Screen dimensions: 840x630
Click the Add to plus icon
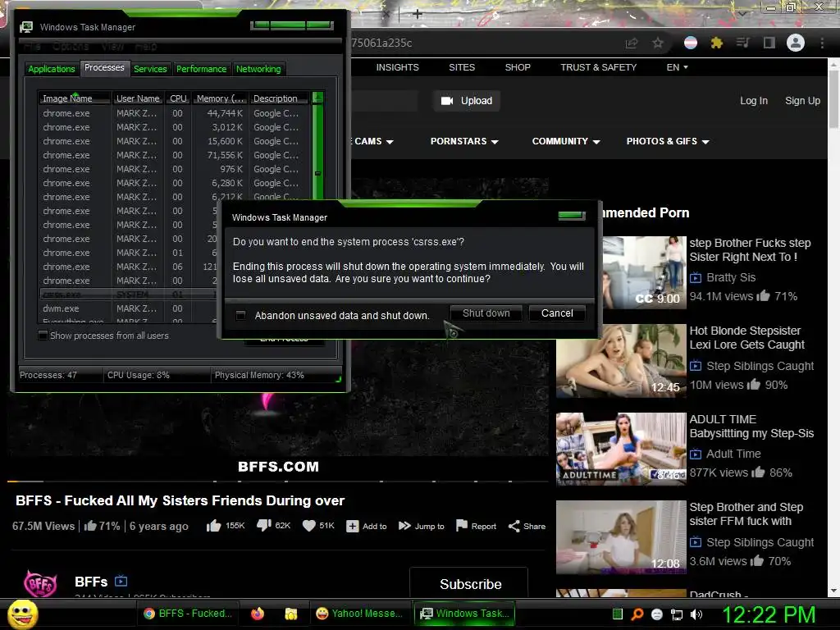pos(352,526)
